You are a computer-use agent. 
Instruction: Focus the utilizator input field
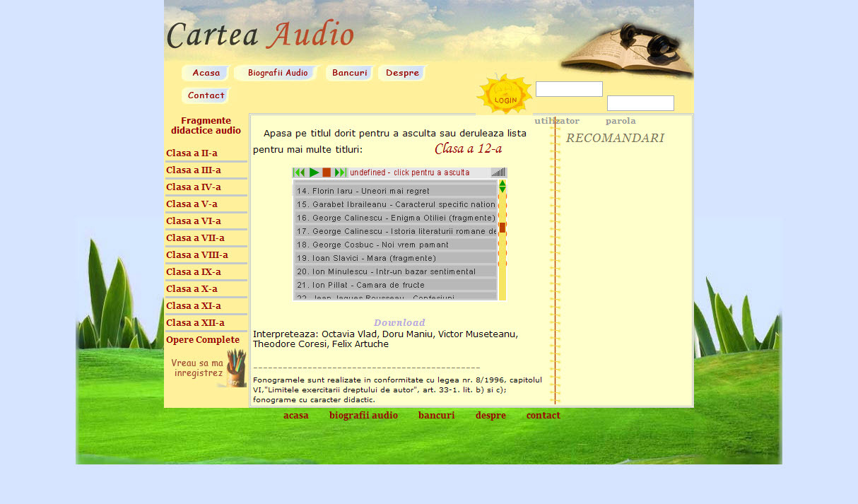point(569,89)
